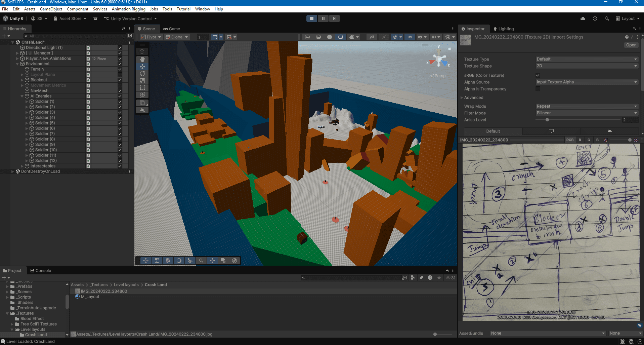Select the Hand view tool
This screenshot has width=644, height=345.
142,59
